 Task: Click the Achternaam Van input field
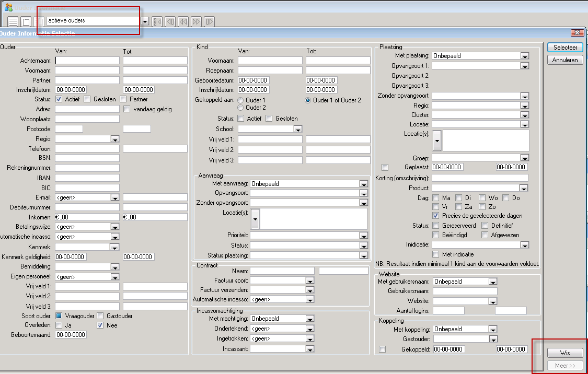point(87,61)
